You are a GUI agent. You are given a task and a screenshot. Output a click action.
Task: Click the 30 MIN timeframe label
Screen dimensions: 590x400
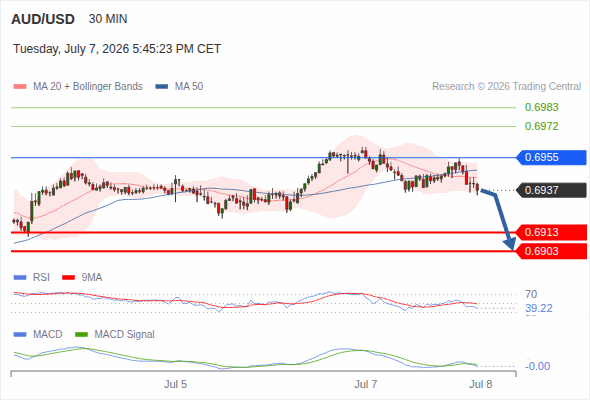(x=108, y=19)
